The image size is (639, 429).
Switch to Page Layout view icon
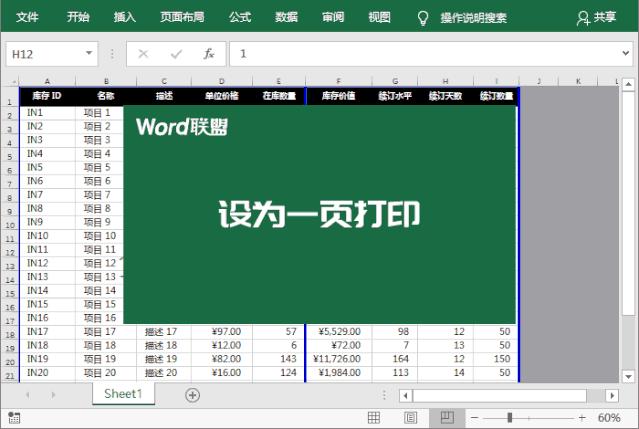coord(410,418)
